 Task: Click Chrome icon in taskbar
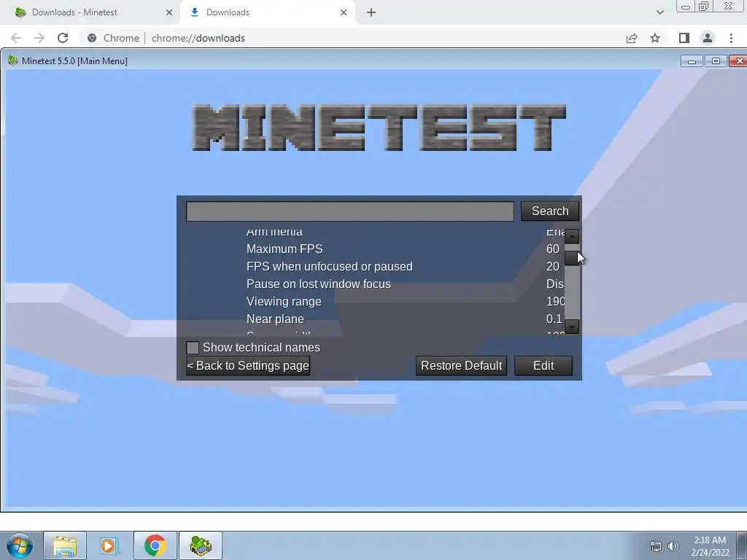click(155, 545)
